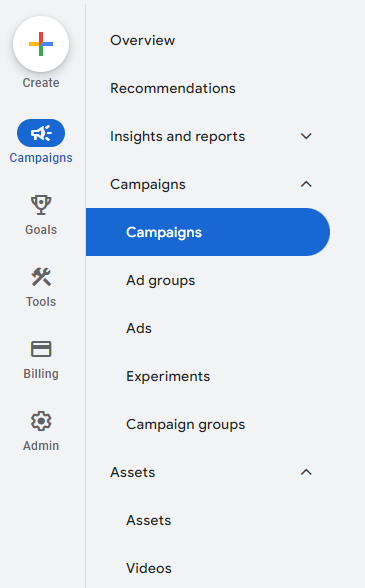Open the Overview page
The height and width of the screenshot is (588, 365).
click(143, 40)
